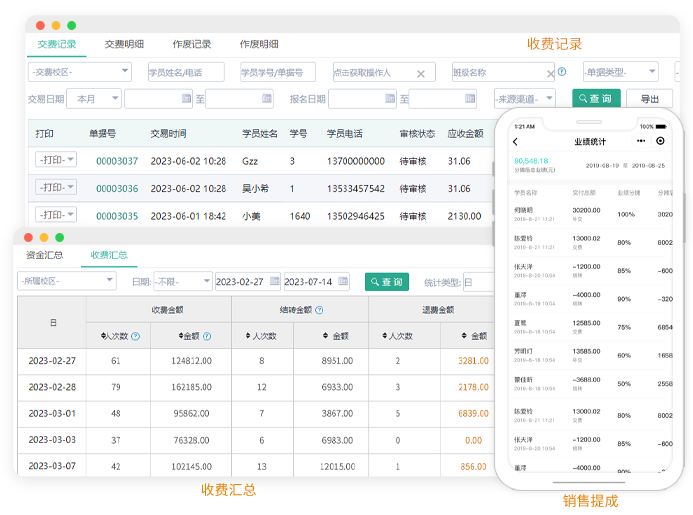
Task: Open receipt number 00003036 link
Action: pos(117,188)
